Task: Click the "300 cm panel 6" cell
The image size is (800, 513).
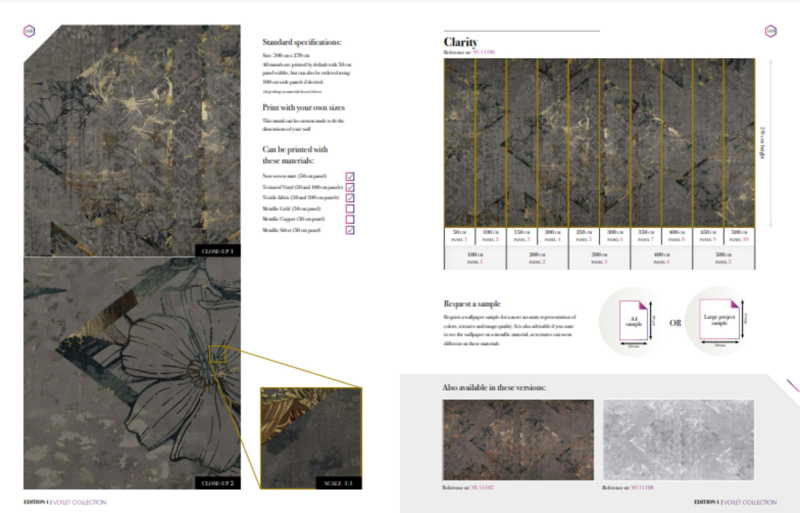Action: [615, 236]
